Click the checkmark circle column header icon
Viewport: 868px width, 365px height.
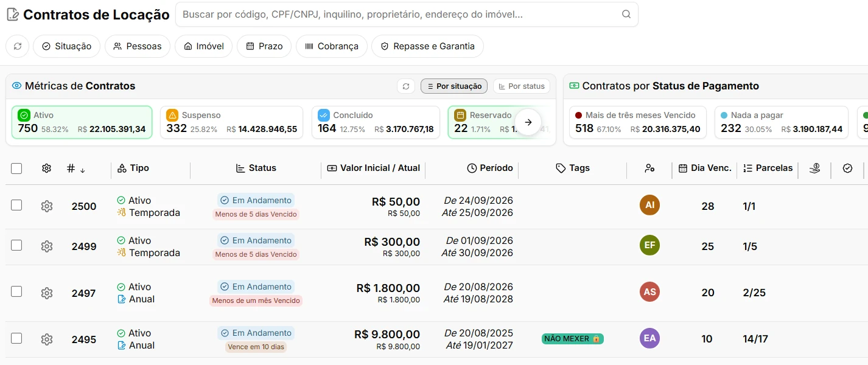tap(847, 169)
